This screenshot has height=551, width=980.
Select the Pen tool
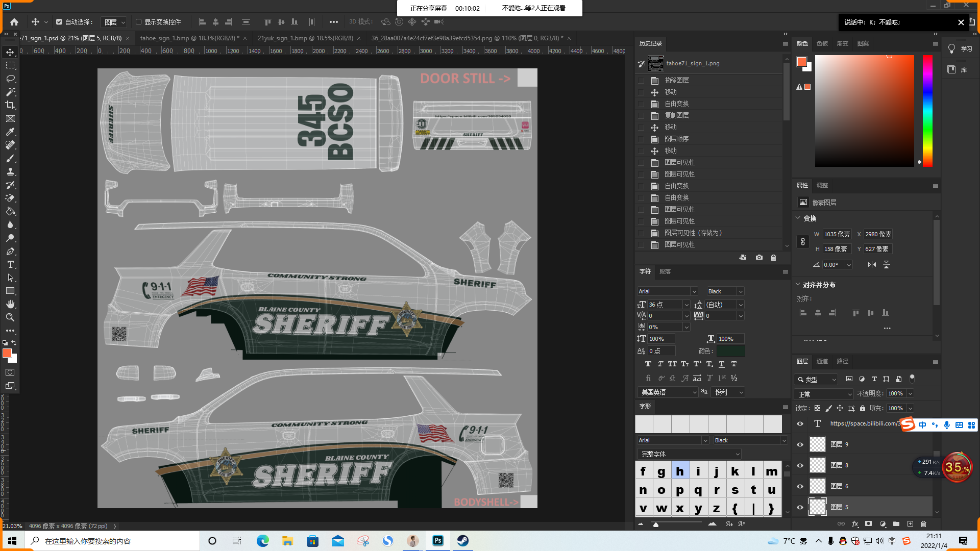[x=10, y=251]
